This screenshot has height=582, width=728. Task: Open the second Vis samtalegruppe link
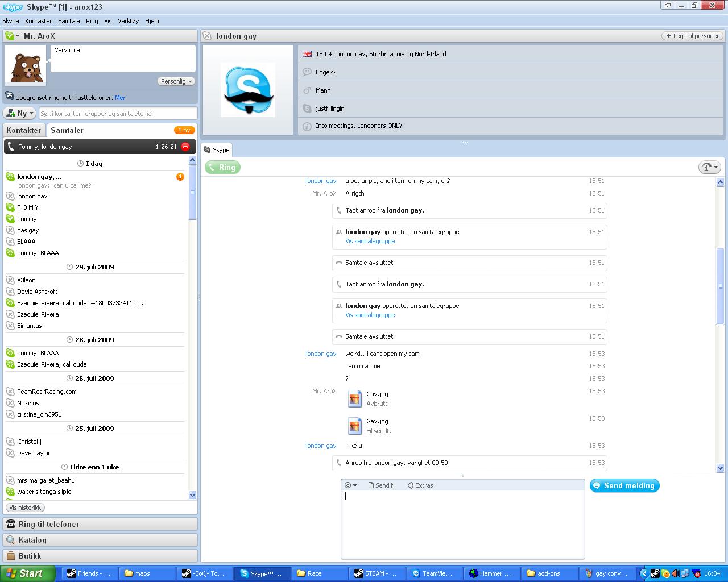tap(370, 315)
